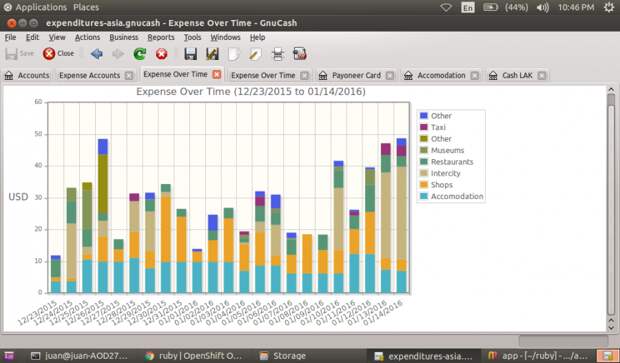Open the Reports menu

[x=161, y=37]
